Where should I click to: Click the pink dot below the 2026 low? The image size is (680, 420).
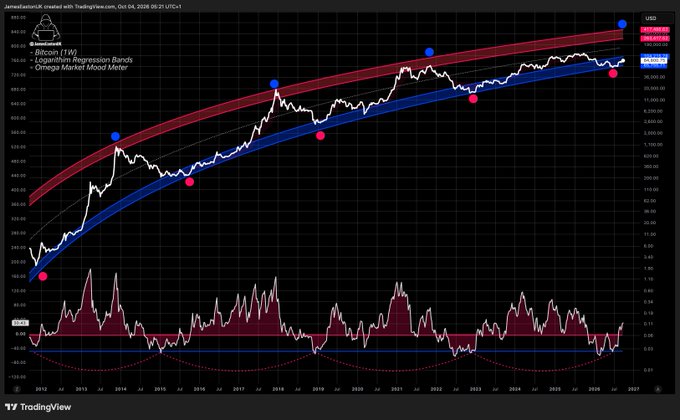coord(613,73)
